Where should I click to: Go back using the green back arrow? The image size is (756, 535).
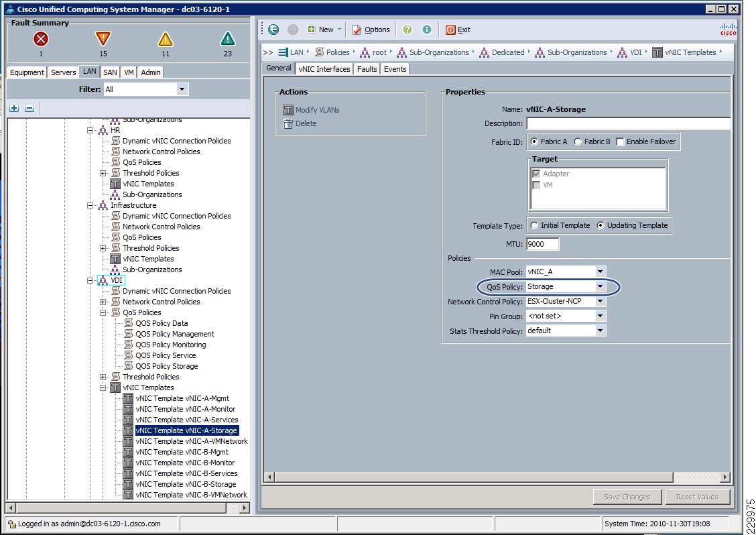tap(273, 29)
